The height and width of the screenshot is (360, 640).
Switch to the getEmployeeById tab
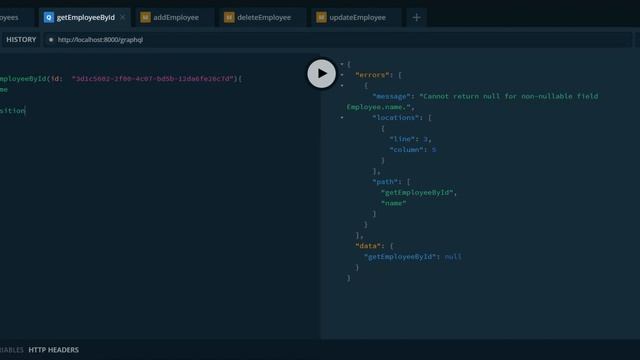85,18
